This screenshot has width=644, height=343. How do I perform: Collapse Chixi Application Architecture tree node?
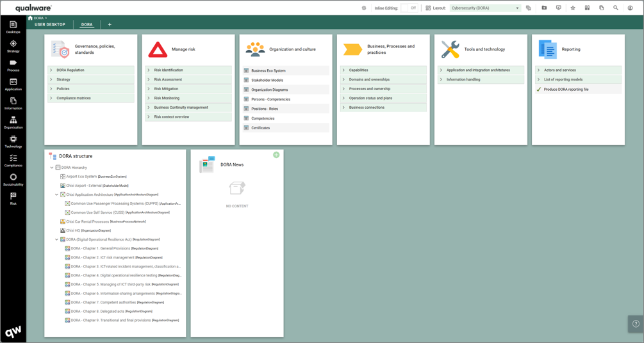point(56,195)
